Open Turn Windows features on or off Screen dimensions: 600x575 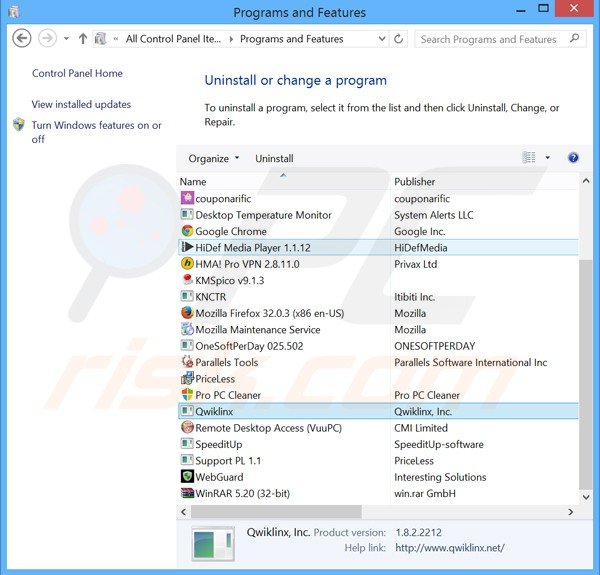[96, 132]
